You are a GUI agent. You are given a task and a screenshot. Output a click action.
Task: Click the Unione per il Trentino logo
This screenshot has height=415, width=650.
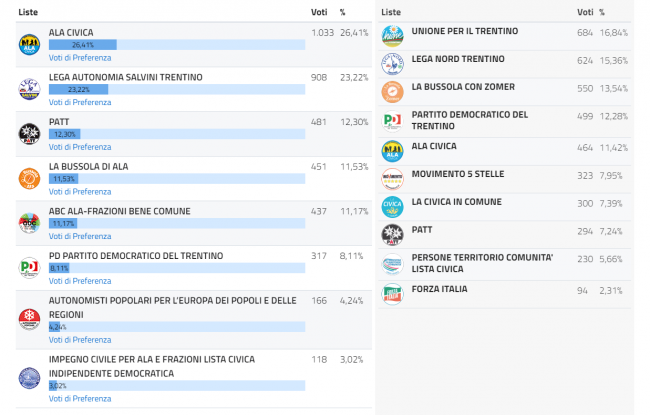392,36
